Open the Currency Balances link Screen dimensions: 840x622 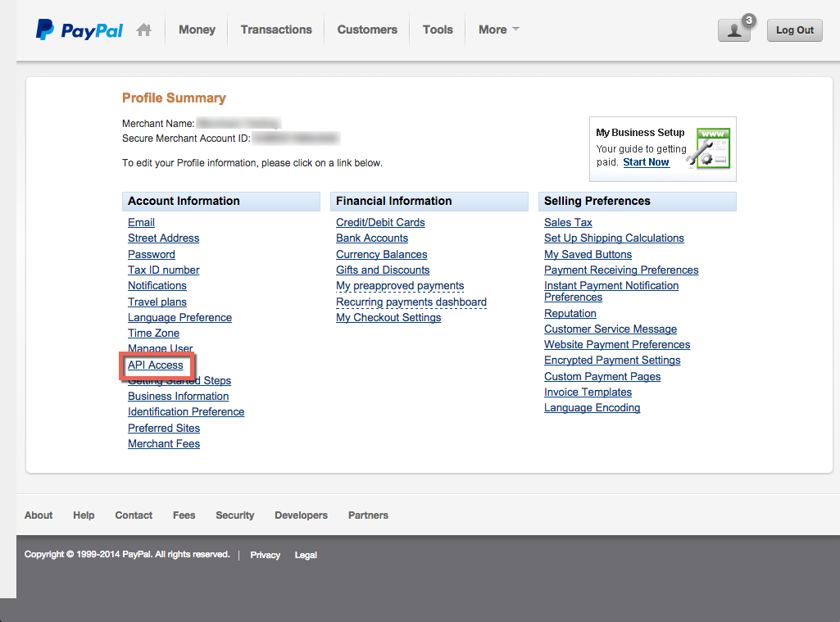tap(381, 255)
